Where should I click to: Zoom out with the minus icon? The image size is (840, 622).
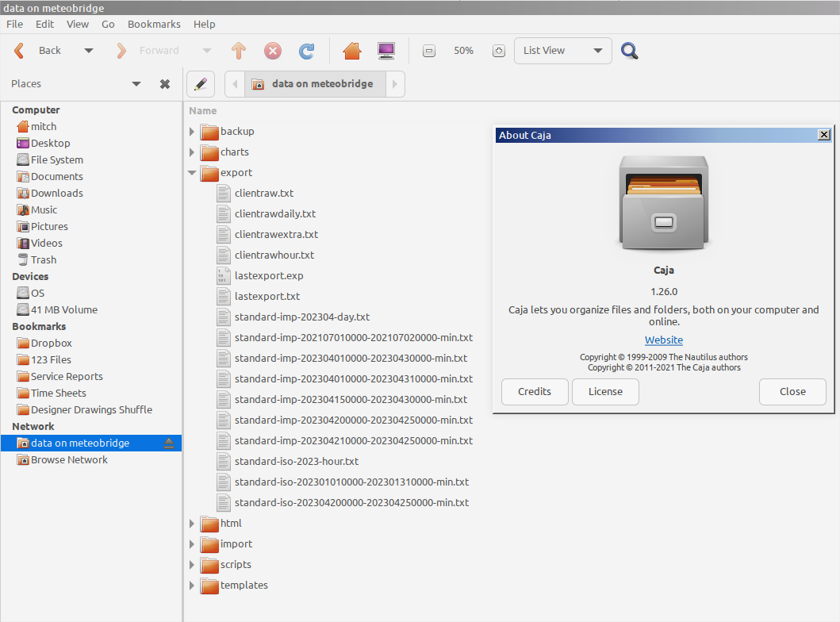428,51
